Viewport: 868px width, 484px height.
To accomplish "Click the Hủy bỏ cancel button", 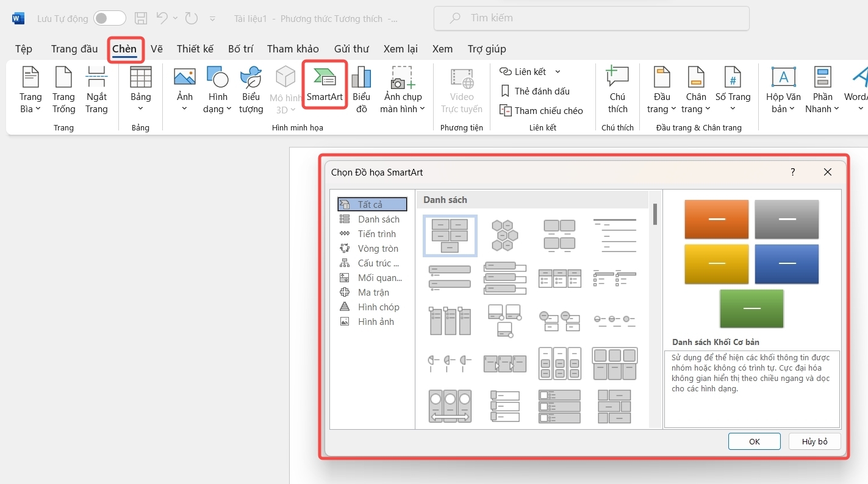I will click(815, 441).
